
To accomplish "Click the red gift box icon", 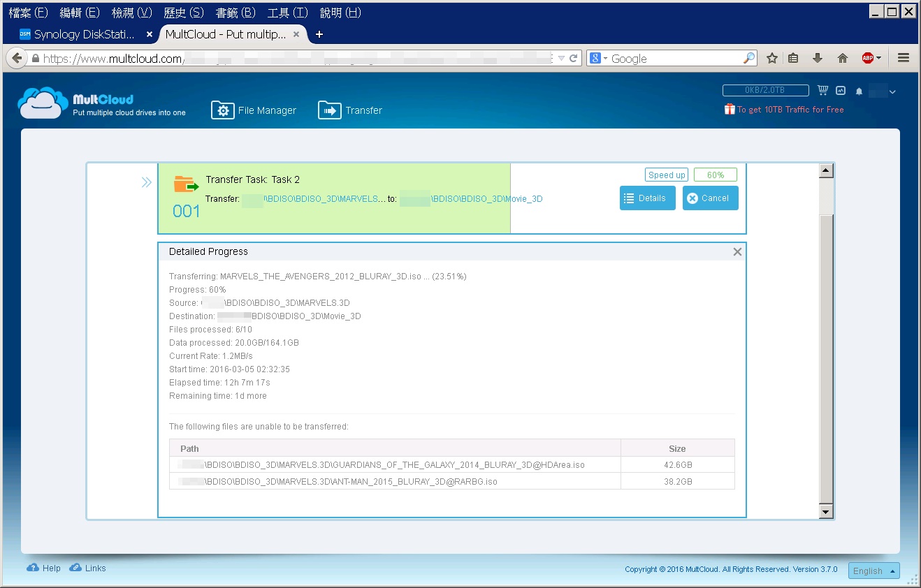I will pos(730,109).
